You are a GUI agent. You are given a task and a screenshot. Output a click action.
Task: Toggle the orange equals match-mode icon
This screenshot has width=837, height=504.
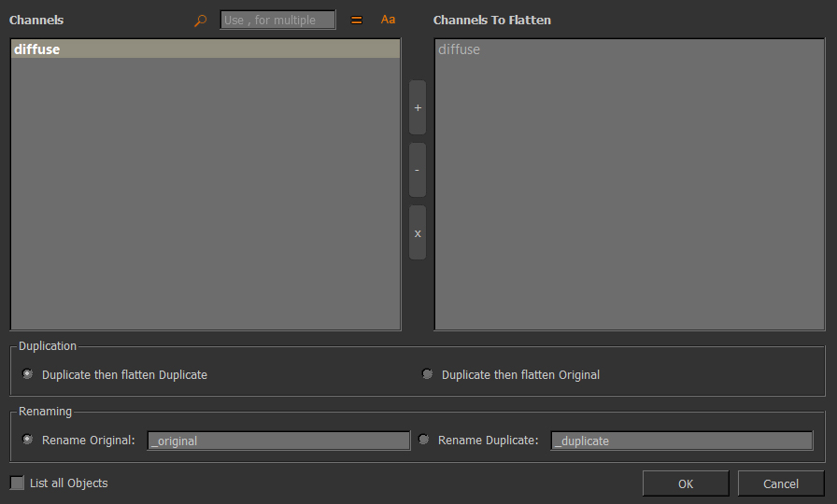click(356, 21)
